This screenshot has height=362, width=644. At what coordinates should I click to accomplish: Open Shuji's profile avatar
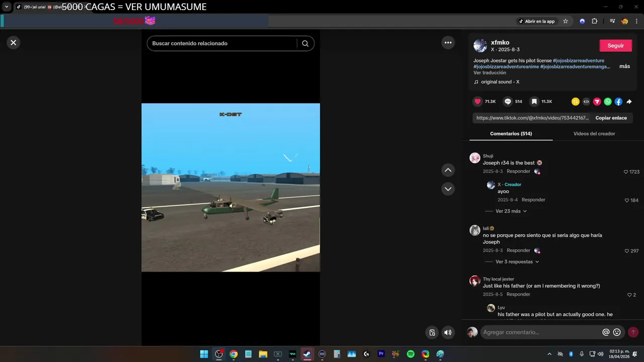475,158
